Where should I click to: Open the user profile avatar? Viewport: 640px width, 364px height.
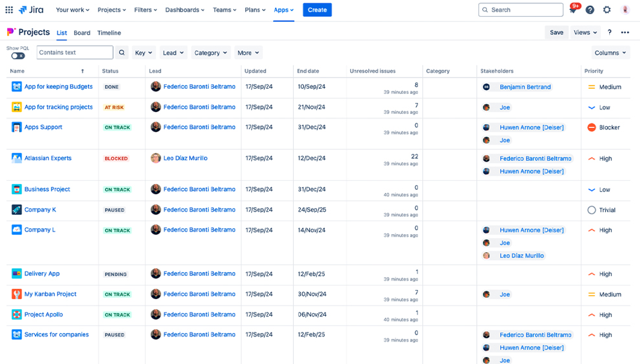click(625, 10)
